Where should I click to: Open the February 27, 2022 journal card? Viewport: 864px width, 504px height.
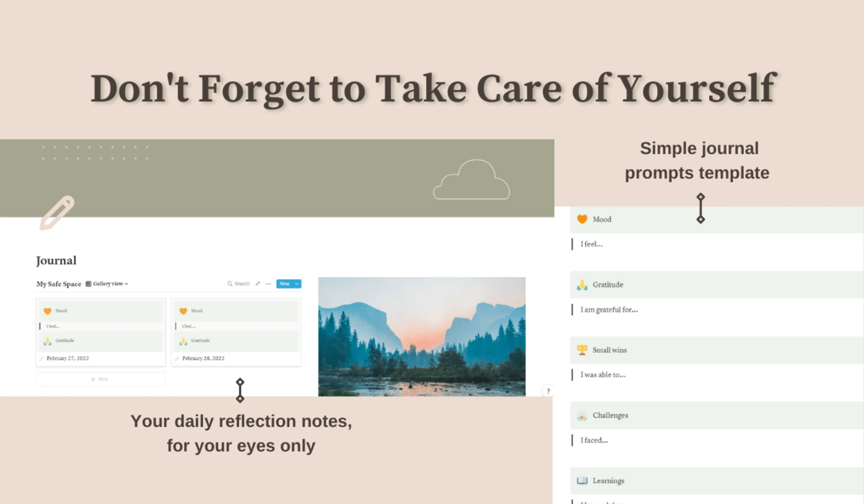[x=68, y=358]
